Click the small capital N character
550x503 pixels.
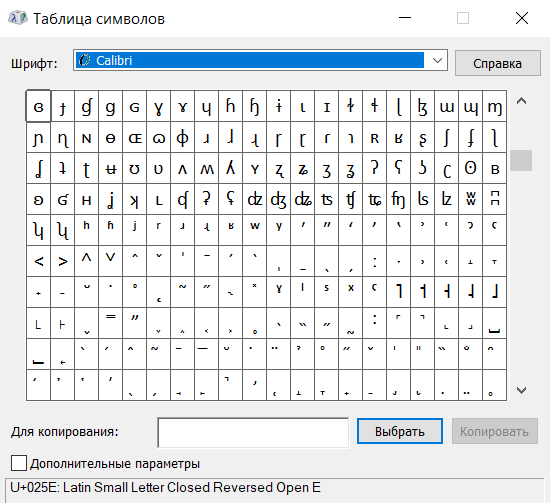click(x=87, y=137)
